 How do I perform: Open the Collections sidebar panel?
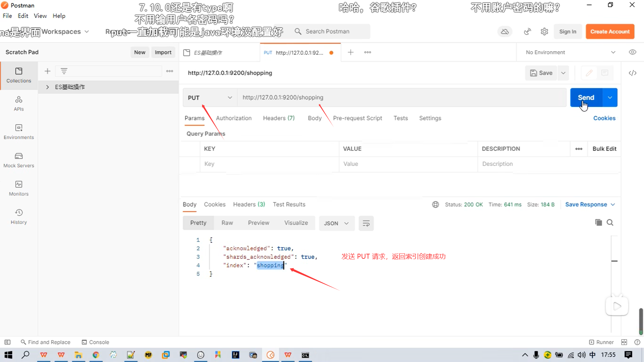[x=19, y=75]
